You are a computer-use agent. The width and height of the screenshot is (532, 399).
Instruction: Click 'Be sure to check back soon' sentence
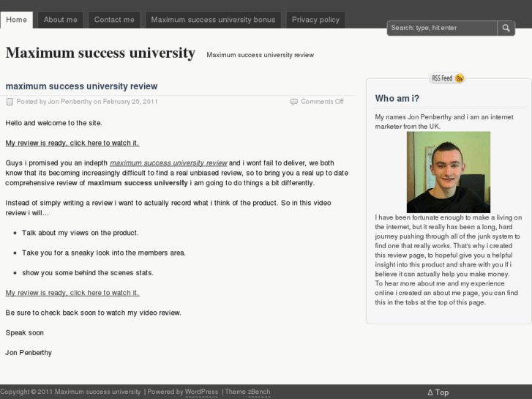click(94, 313)
